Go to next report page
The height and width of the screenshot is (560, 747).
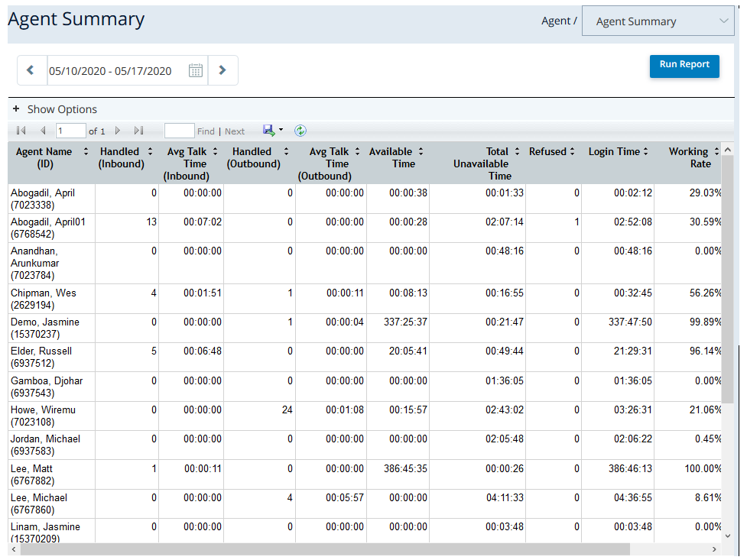click(118, 131)
